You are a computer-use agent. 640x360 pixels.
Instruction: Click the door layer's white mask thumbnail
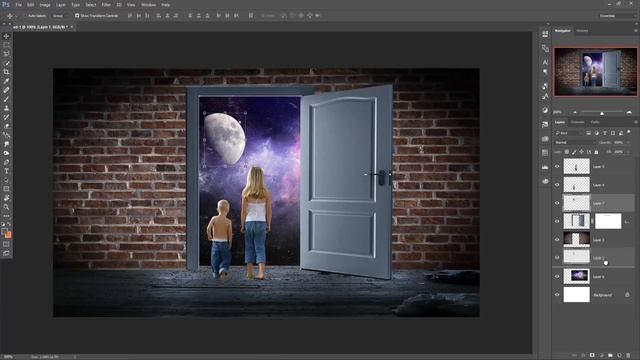point(608,221)
